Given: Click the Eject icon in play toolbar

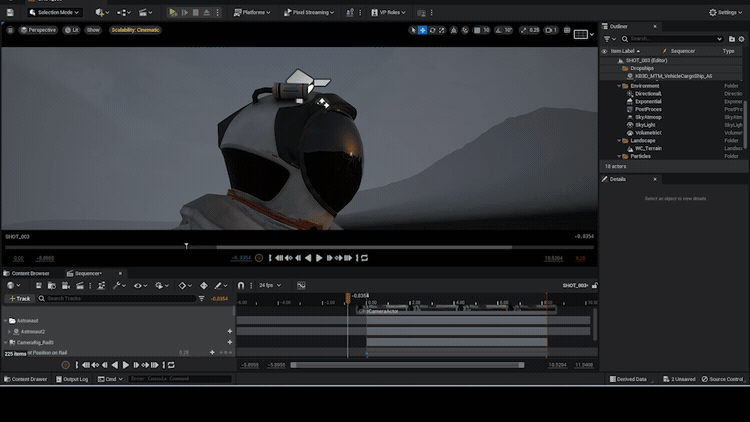Looking at the screenshot, I should point(207,12).
